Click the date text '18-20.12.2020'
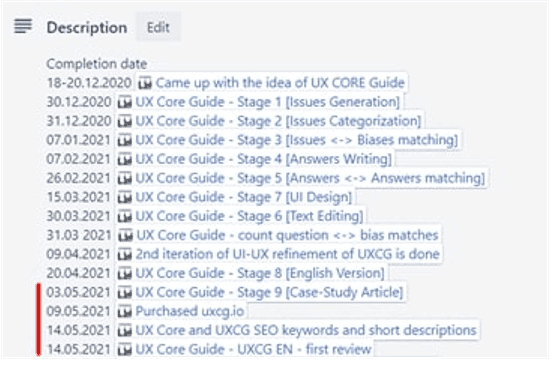The height and width of the screenshot is (365, 553). (89, 83)
